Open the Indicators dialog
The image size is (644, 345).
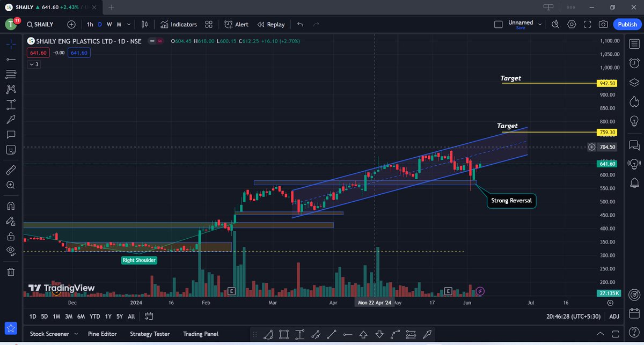pyautogui.click(x=179, y=24)
